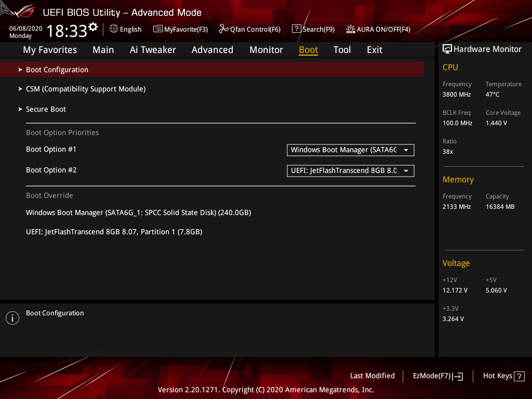Image resolution: width=532 pixels, height=399 pixels.
Task: Click the +5V reading 5.060 V
Action: [496, 290]
